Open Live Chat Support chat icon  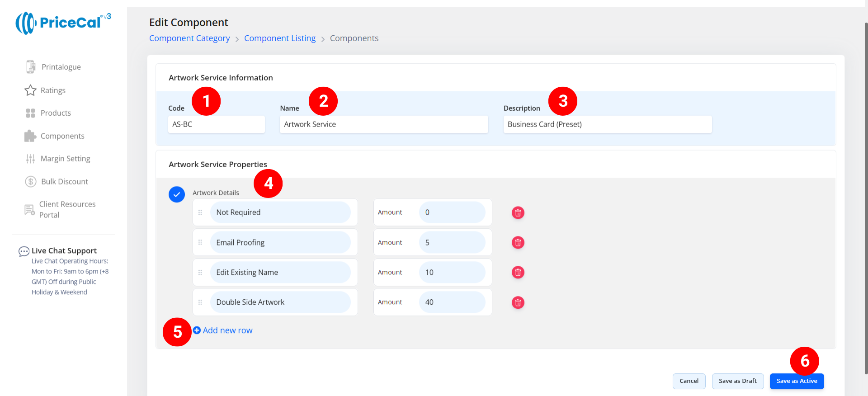click(x=24, y=251)
